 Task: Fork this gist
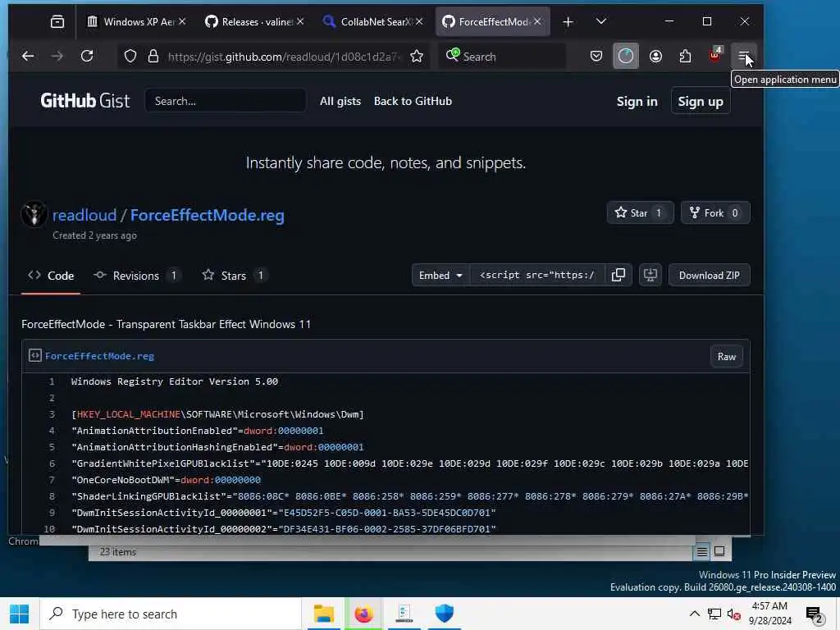point(715,212)
